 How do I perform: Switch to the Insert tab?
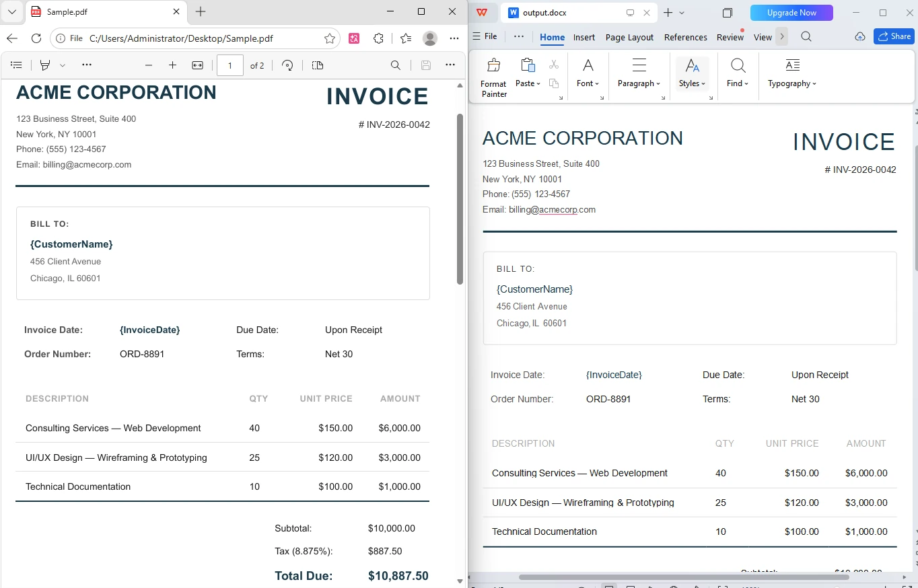584,37
